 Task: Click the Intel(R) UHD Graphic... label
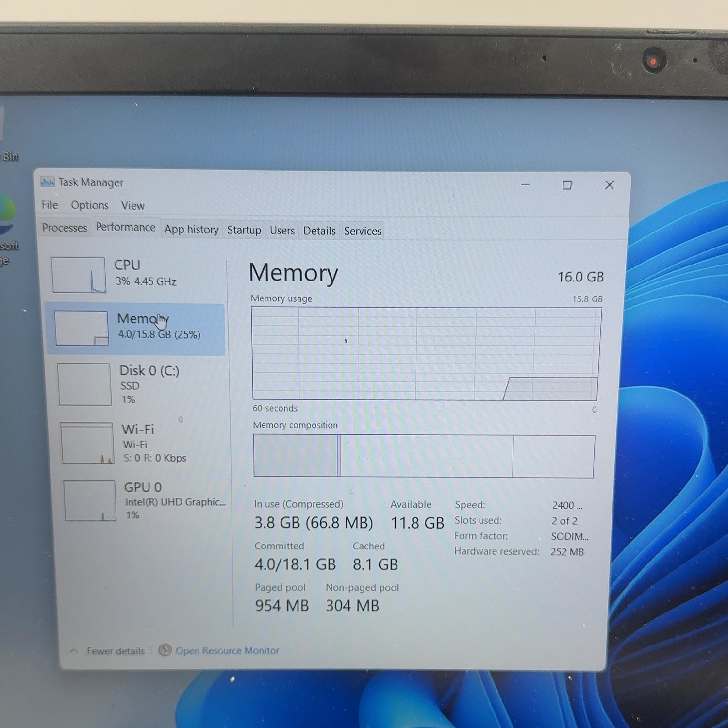(175, 502)
